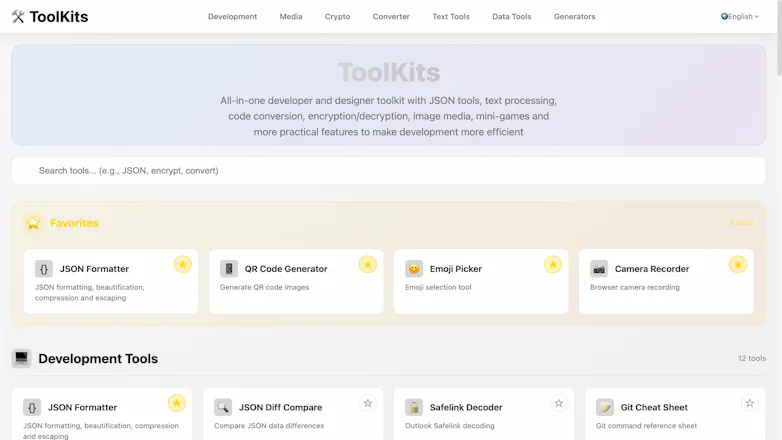This screenshot has width=782, height=440.
Task: Open the Emoji Picker tool
Action: 456,269
